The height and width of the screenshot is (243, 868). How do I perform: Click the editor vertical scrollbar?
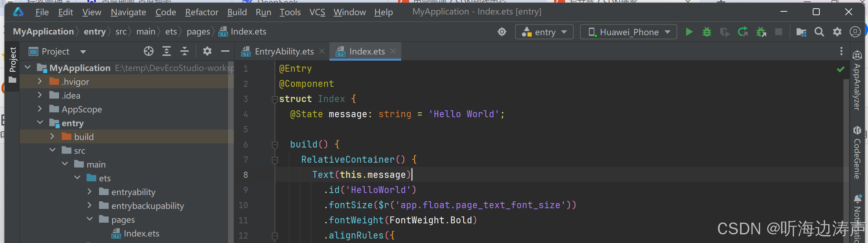846,160
